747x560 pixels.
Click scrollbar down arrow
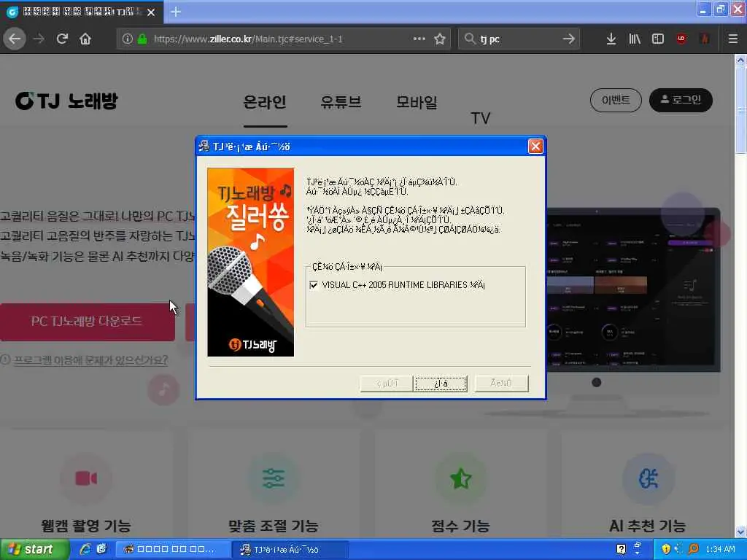pyautogui.click(x=740, y=532)
